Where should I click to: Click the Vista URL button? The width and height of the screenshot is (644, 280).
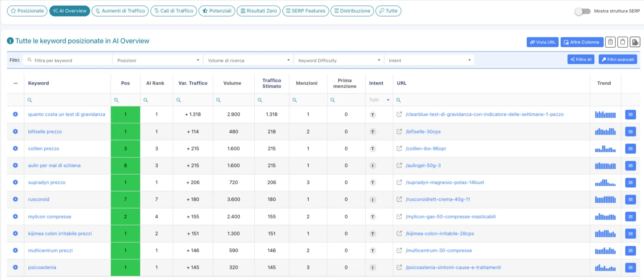point(542,42)
